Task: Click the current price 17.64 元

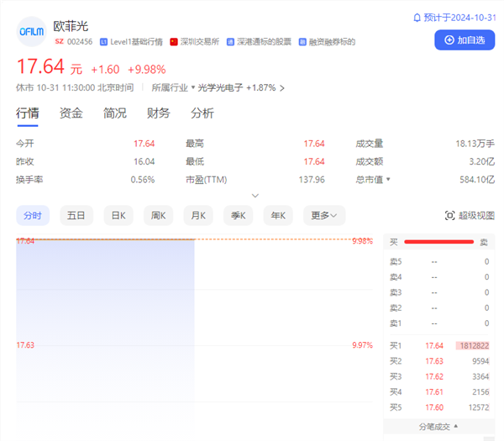Action: pos(50,67)
